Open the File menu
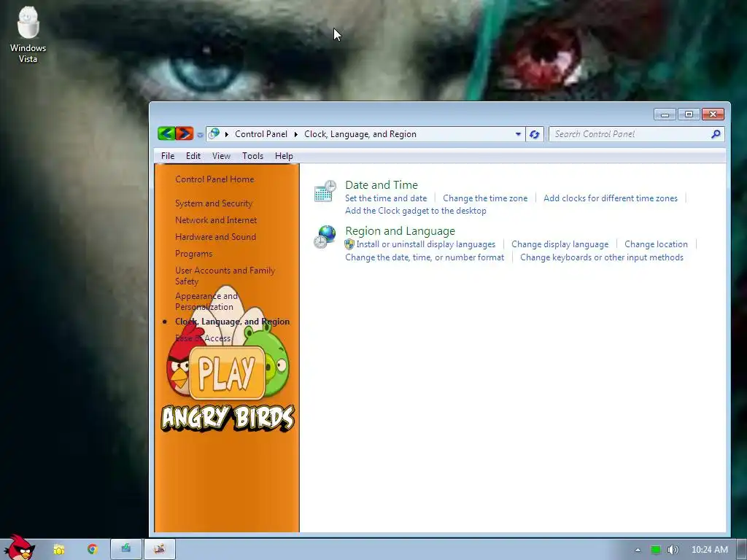Screen dimensions: 747x560 click(x=168, y=156)
